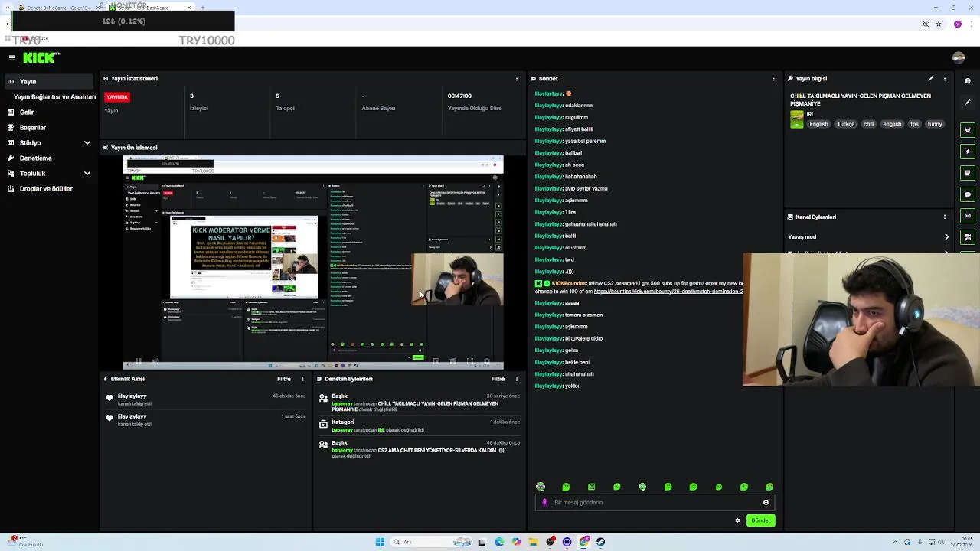Viewport: 980px width, 551px height.
Task: Click the English tag chip
Action: tap(818, 124)
